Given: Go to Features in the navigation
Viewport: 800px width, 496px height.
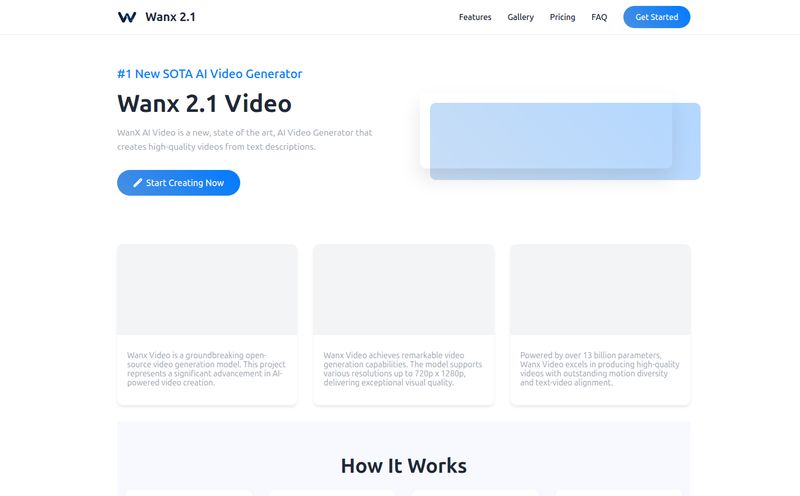Looking at the screenshot, I should [x=475, y=17].
